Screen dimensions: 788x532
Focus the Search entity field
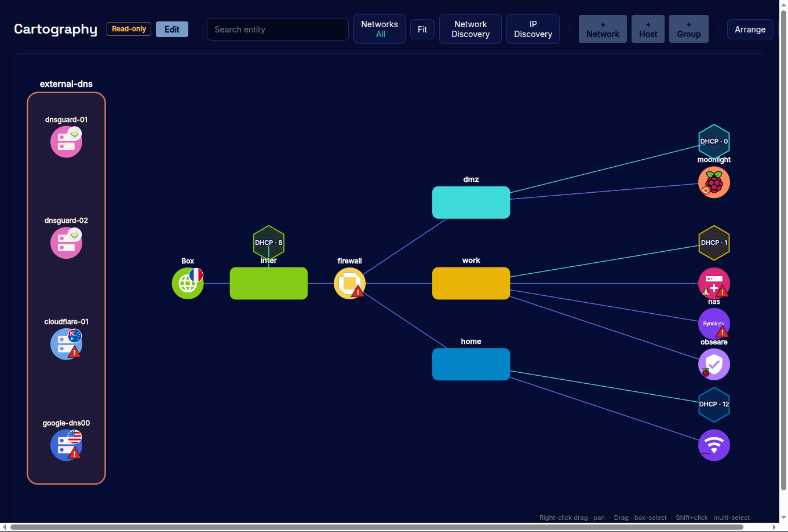[x=278, y=29]
